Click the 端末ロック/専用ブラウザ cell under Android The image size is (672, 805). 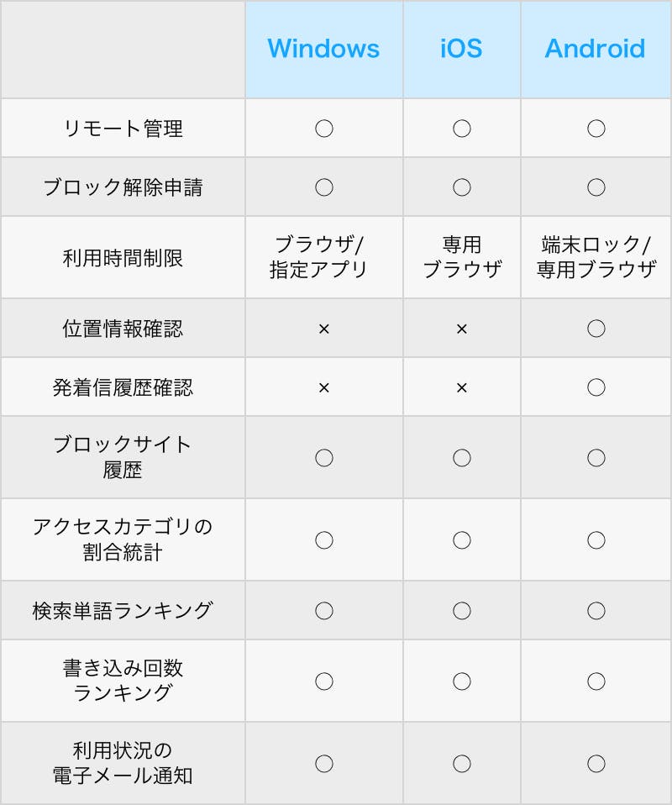(596, 256)
